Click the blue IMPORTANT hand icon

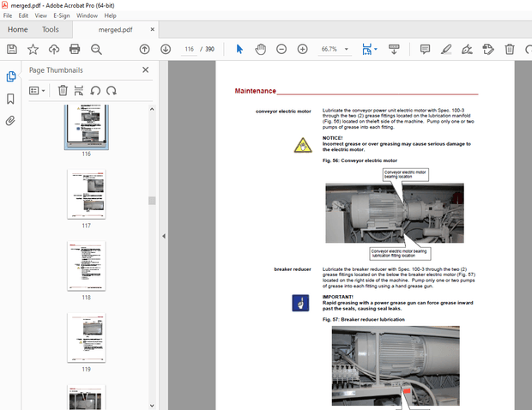pos(300,303)
